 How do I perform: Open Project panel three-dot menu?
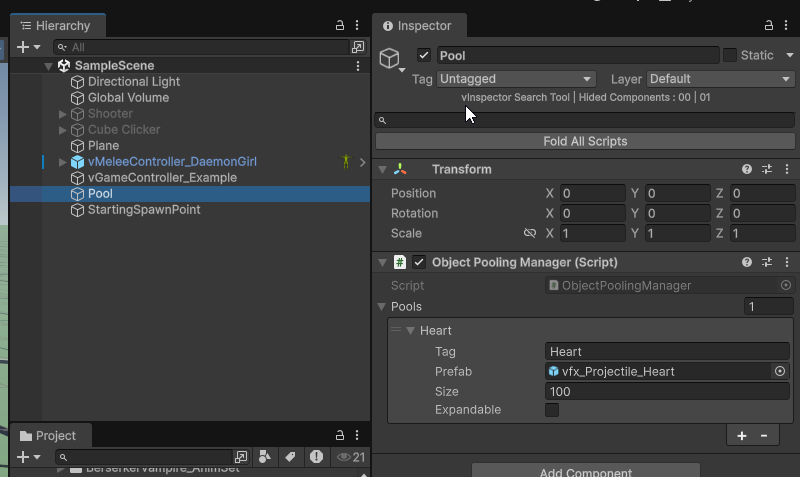(x=357, y=435)
